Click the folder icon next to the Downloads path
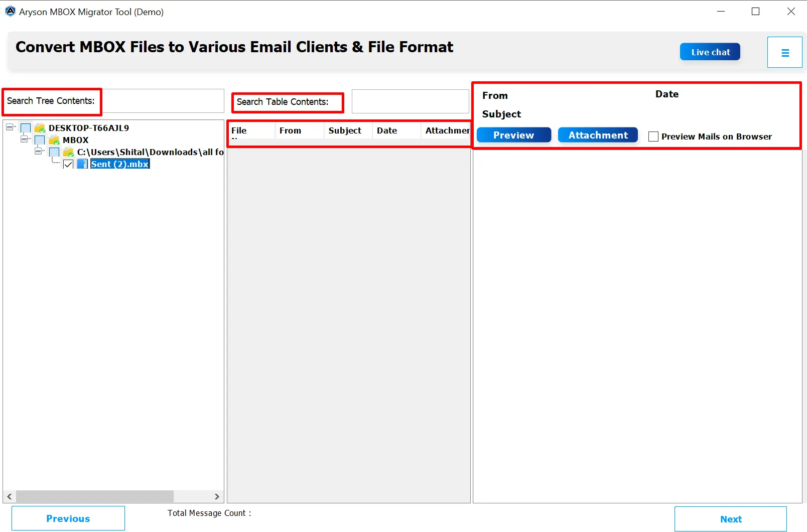This screenshot has height=532, width=807. (68, 152)
